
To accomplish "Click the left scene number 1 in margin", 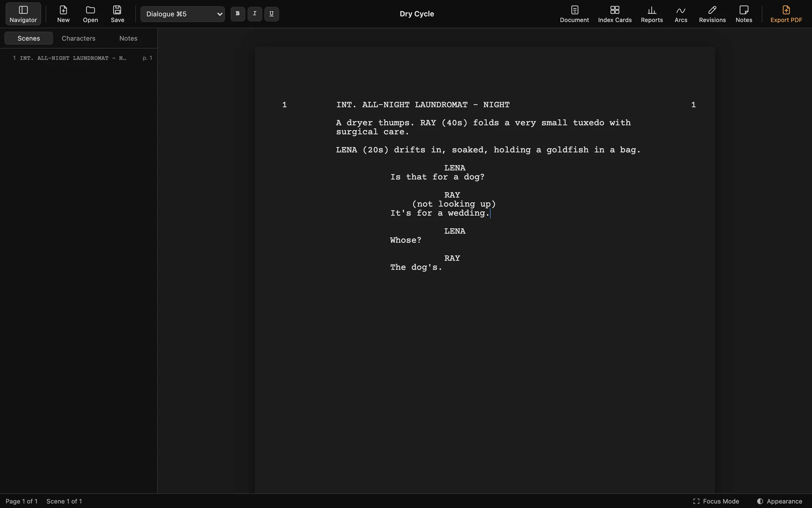I will [x=285, y=105].
